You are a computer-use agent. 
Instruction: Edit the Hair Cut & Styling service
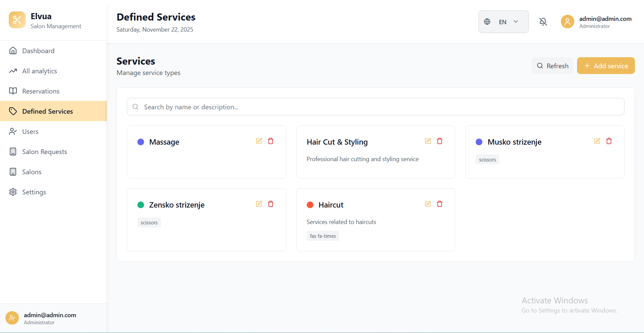pyautogui.click(x=428, y=141)
